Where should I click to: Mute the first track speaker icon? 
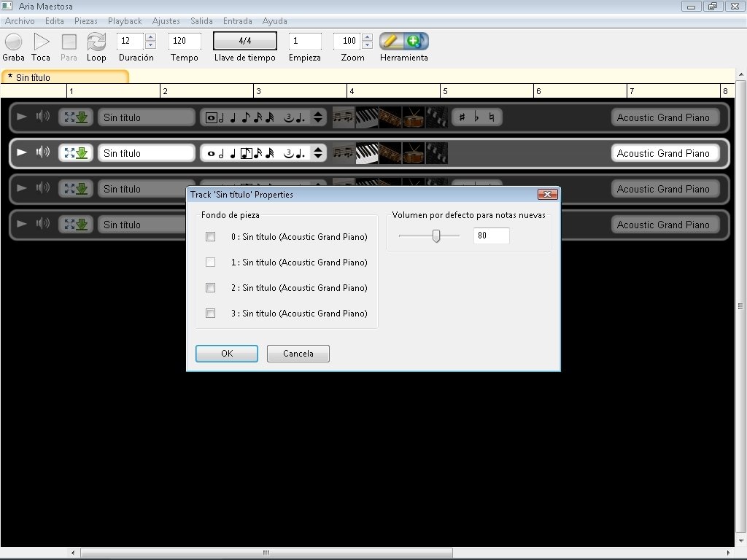[43, 117]
